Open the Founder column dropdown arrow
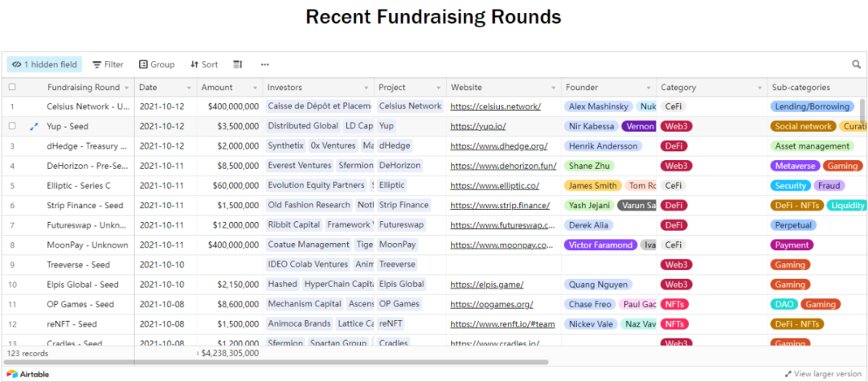This screenshot has width=868, height=382. (x=649, y=88)
